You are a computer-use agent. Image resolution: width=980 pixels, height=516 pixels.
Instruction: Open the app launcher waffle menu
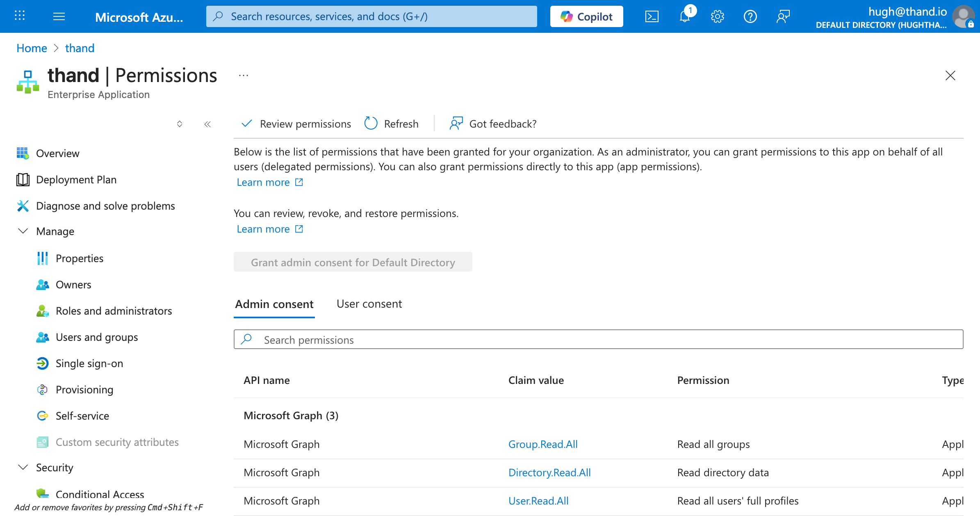(x=19, y=16)
